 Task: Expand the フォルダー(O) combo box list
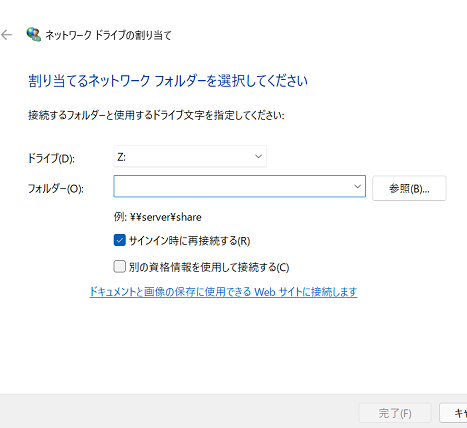[357, 186]
